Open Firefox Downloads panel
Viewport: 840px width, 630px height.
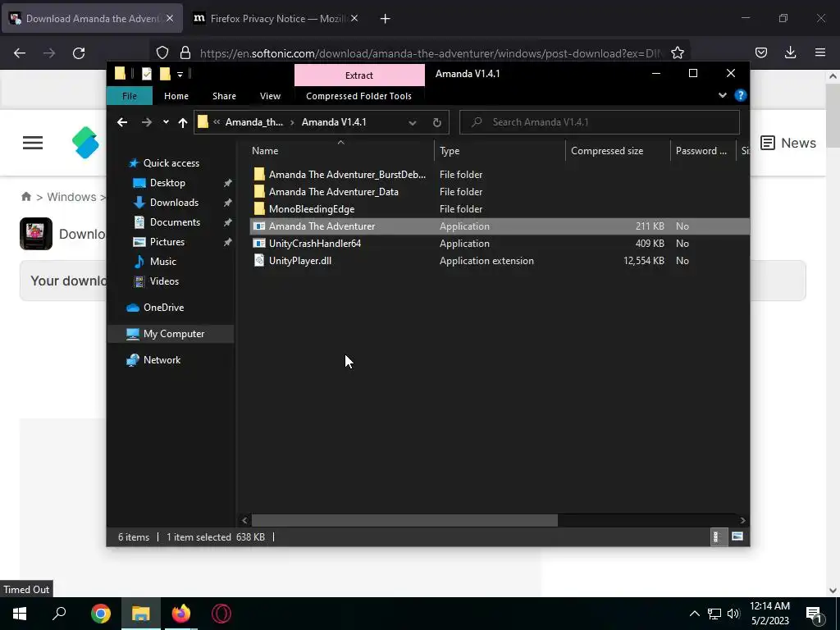790,52
